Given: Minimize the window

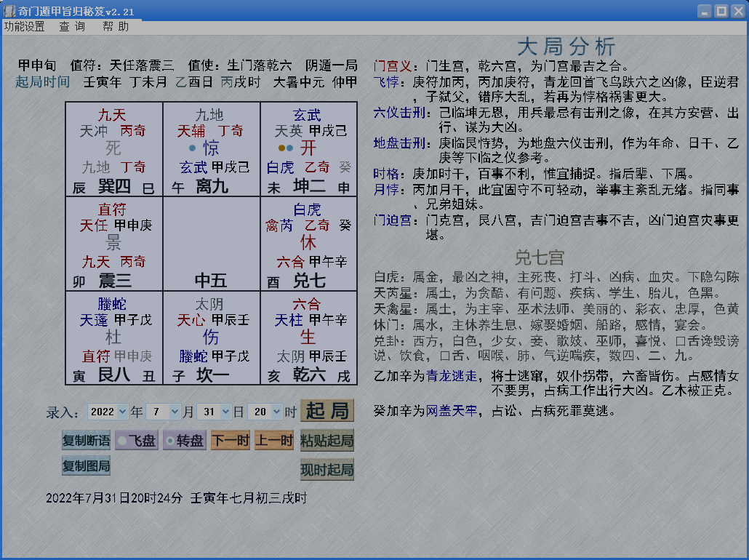Looking at the screenshot, I should (x=705, y=10).
